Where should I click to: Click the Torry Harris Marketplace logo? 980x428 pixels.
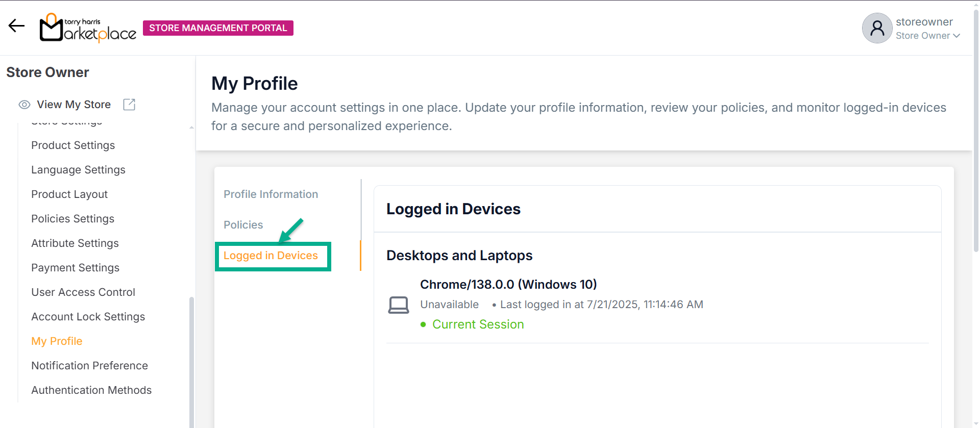88,28
